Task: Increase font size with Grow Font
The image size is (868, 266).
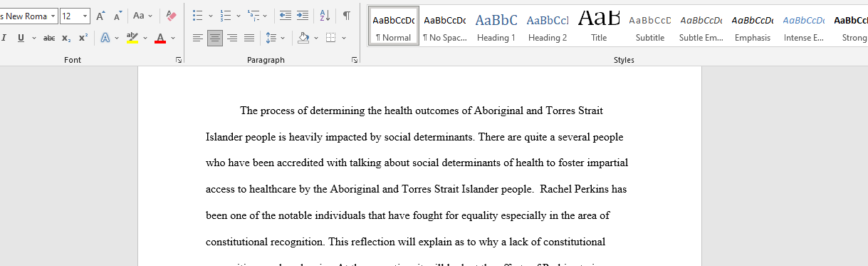Action: tap(100, 16)
